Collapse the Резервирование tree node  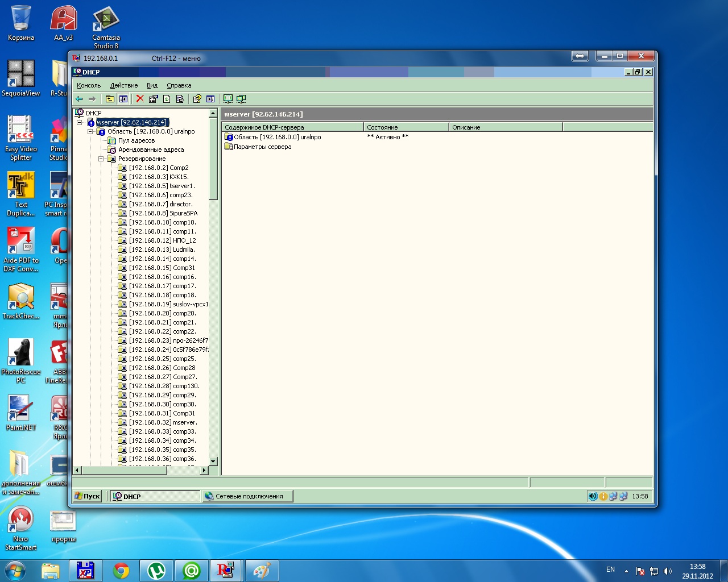pos(101,159)
